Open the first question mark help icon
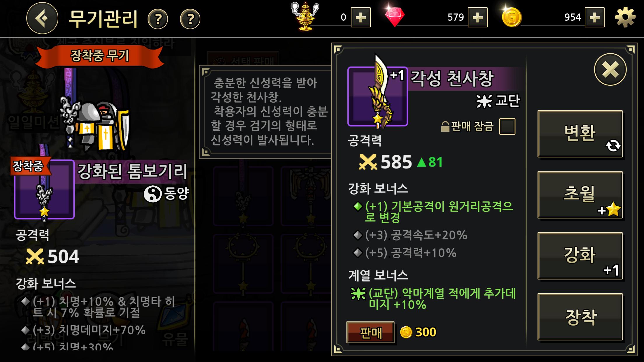 158,19
